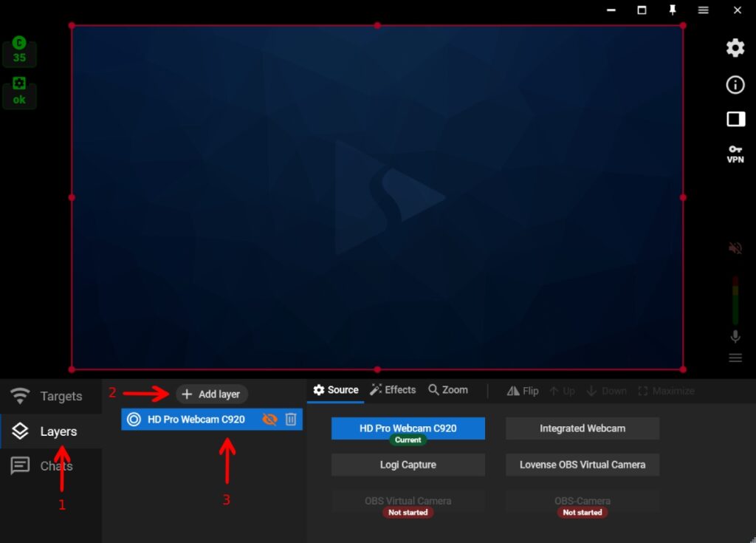Click the pin window icon
This screenshot has height=543, width=756.
[x=673, y=10]
